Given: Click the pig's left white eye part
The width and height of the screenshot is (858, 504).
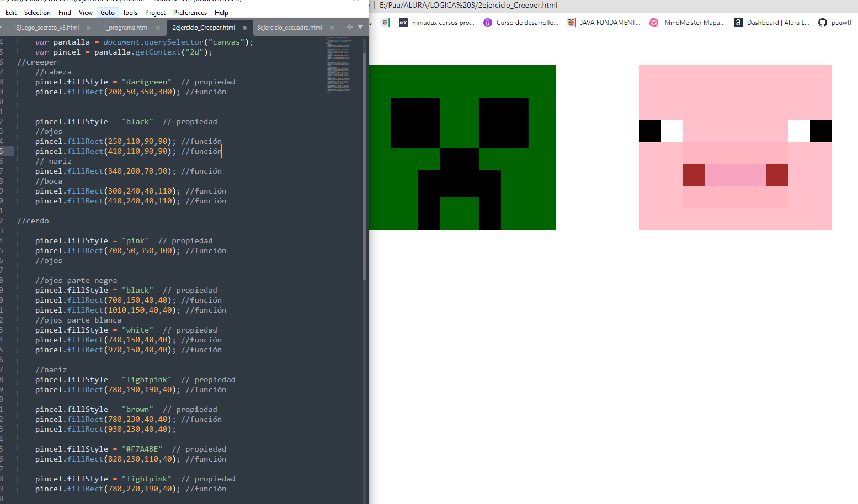Looking at the screenshot, I should point(672,131).
